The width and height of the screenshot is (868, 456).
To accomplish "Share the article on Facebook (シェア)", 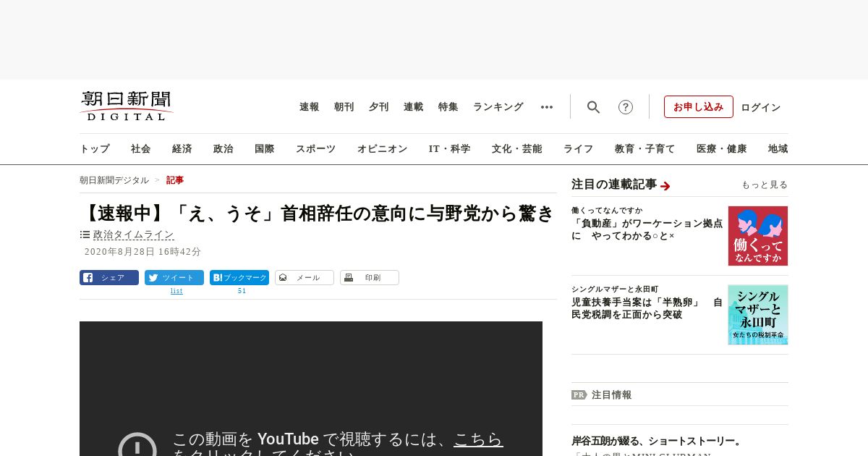I will click(x=109, y=277).
